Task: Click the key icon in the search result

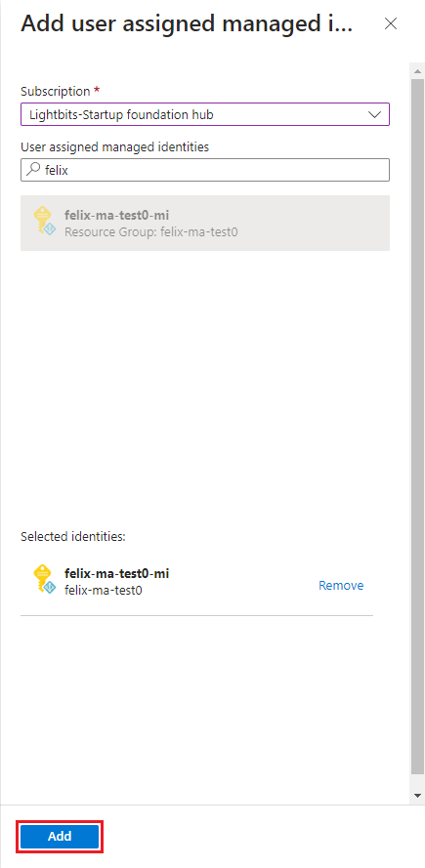Action: (x=44, y=221)
